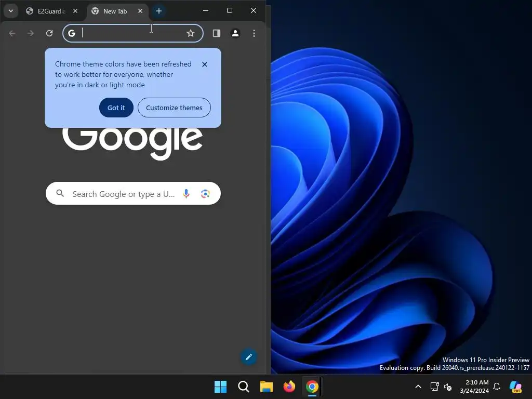Screen dimensions: 532x399
Task: Click the Chrome taskbar icon
Action: (x=312, y=387)
